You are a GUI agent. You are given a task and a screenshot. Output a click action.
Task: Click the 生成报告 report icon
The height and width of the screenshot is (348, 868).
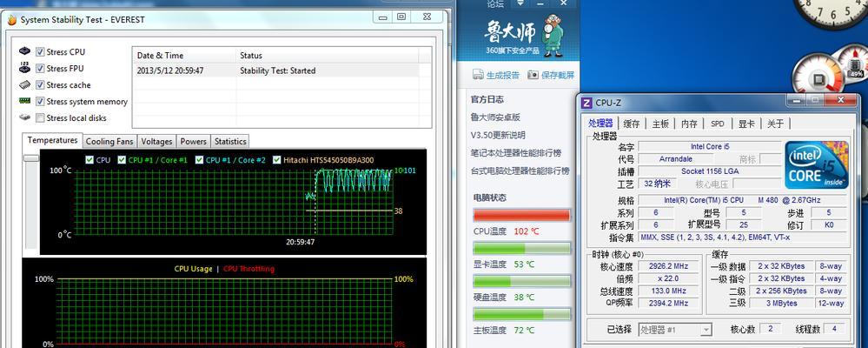[x=478, y=75]
